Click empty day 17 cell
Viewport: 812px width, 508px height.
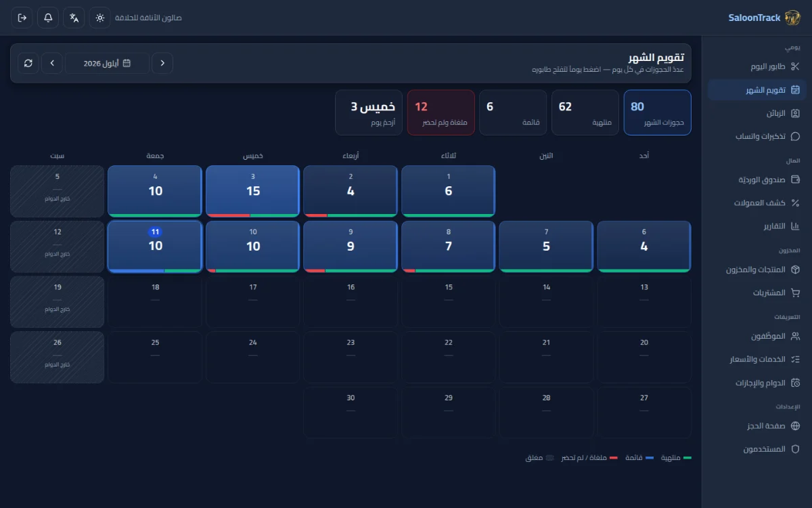[252, 302]
